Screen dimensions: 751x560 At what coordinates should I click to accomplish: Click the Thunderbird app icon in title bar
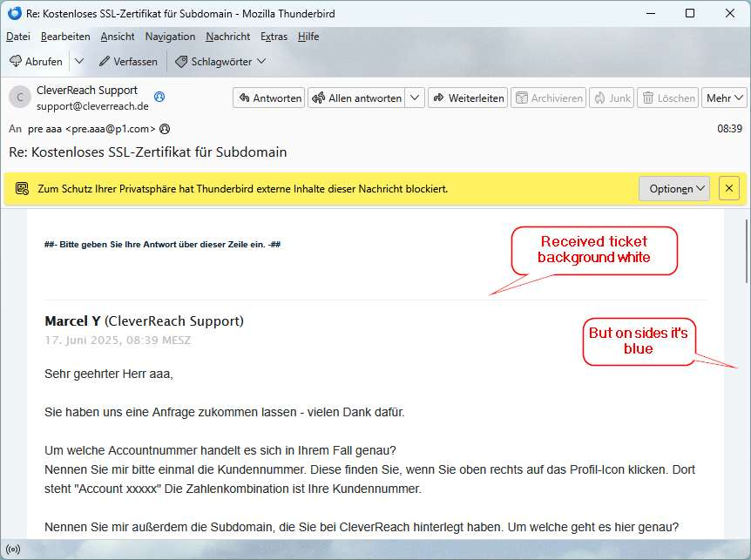tap(14, 13)
